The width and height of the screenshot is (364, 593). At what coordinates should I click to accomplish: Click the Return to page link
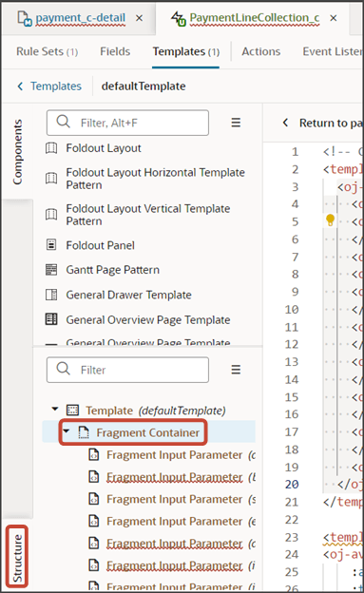tap(330, 123)
